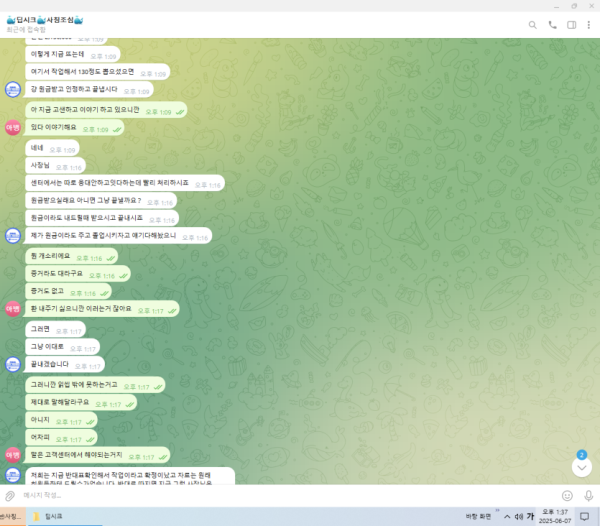Click blue avatar beside '끝내겠습니다' message
The width and height of the screenshot is (600, 526).
click(13, 364)
